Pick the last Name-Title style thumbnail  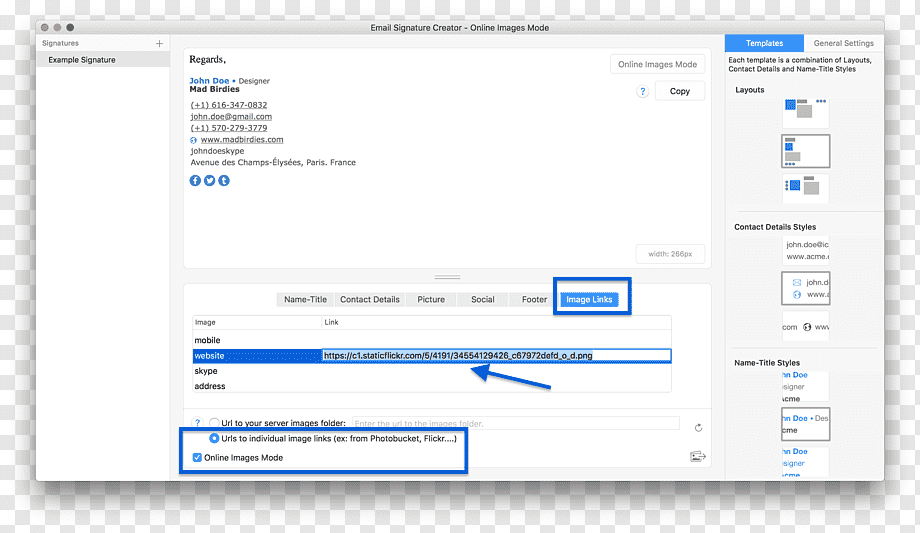(x=805, y=462)
